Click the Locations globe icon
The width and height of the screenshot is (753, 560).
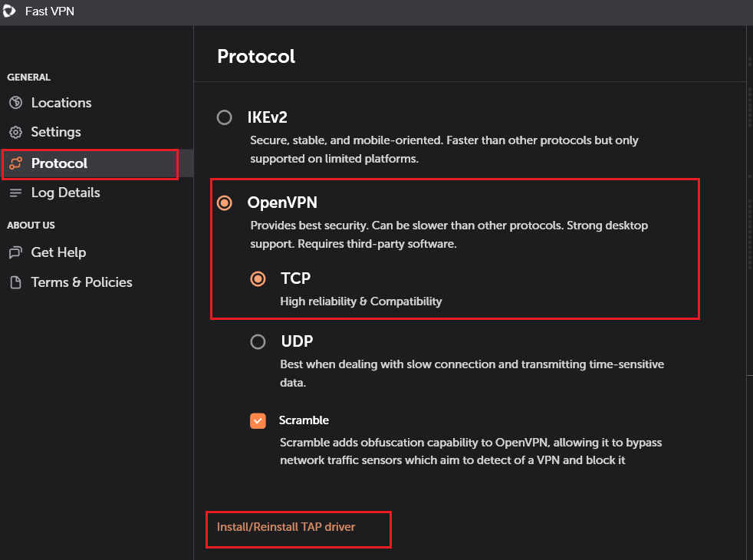15,103
